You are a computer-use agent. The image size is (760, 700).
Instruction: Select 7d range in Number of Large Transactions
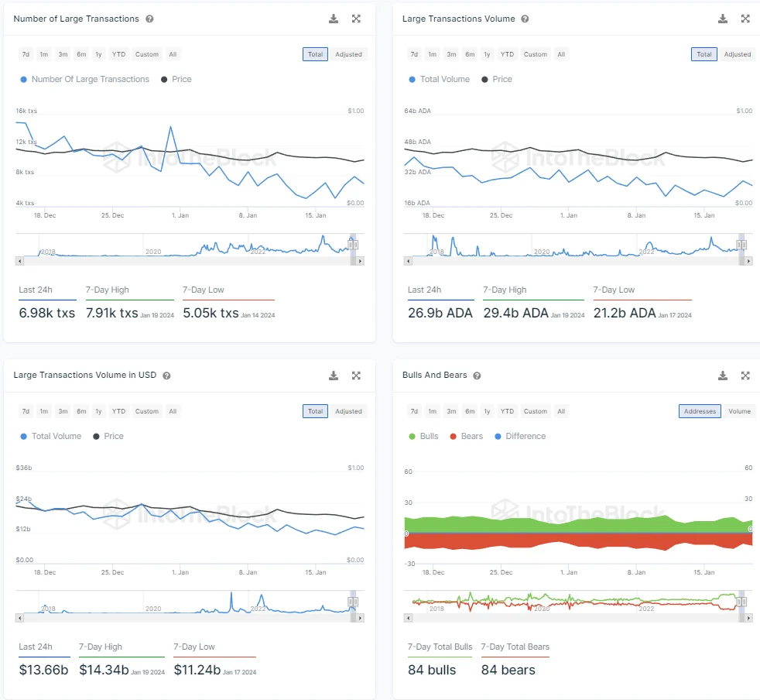pos(26,54)
